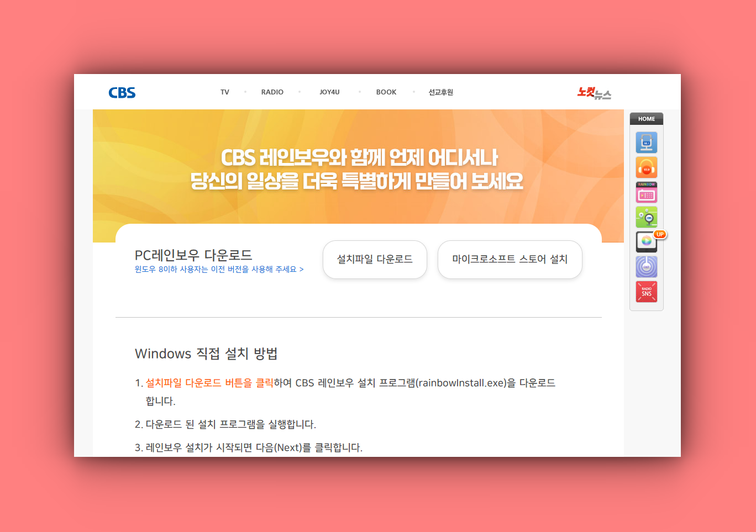The width and height of the screenshot is (756, 532).
Task: Open the red RADIO SNS icon
Action: (647, 292)
